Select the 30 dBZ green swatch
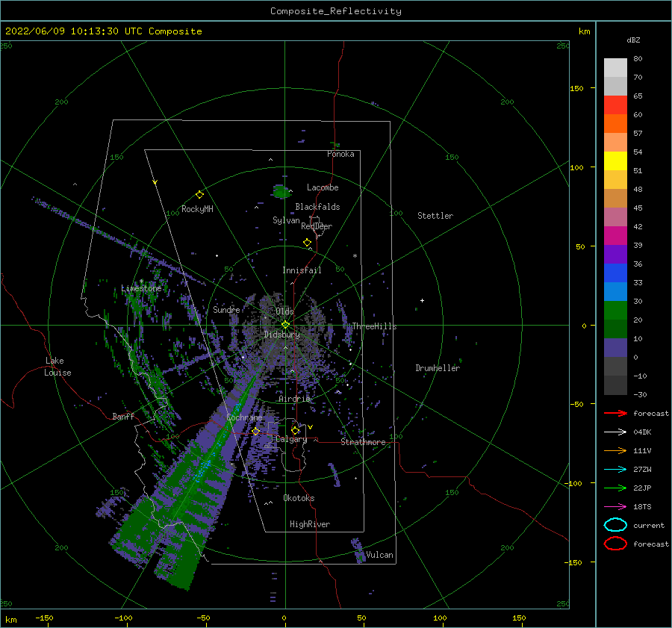Viewport: 672px width, 628px height. point(615,310)
